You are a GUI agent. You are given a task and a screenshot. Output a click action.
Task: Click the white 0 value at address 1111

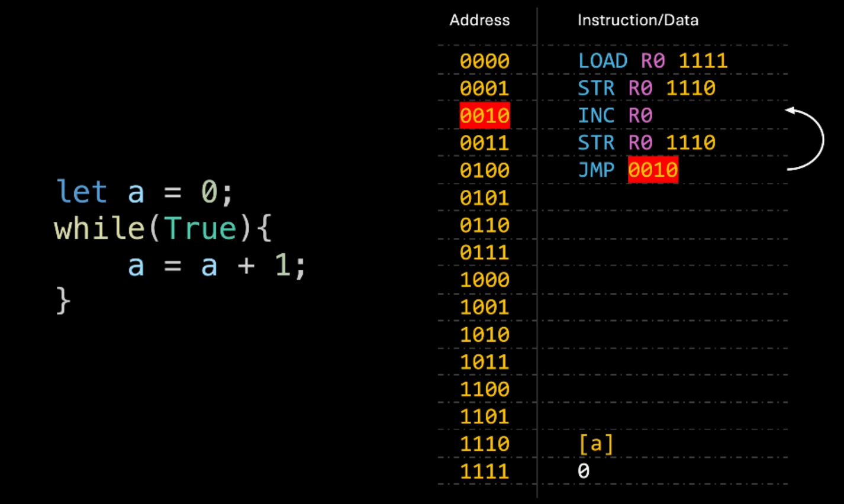(x=584, y=471)
